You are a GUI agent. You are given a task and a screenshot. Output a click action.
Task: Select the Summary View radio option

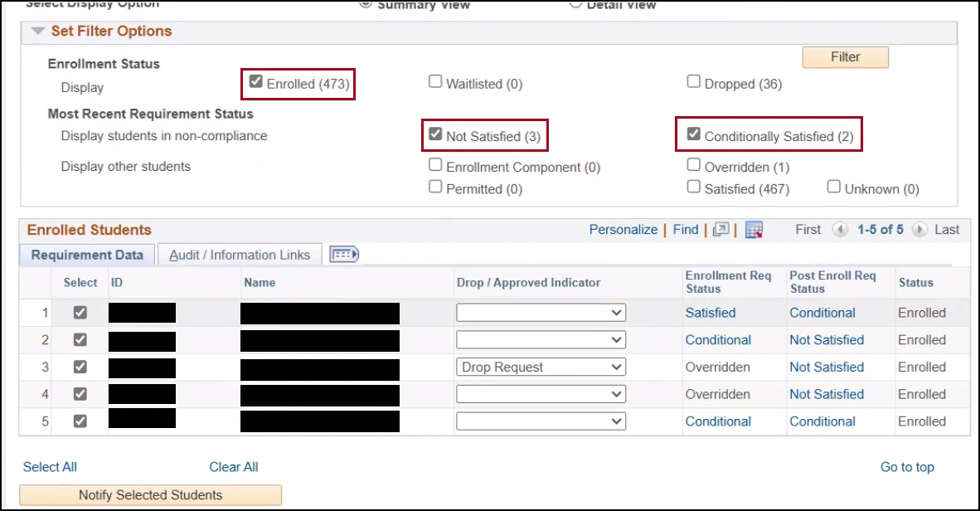click(x=366, y=4)
